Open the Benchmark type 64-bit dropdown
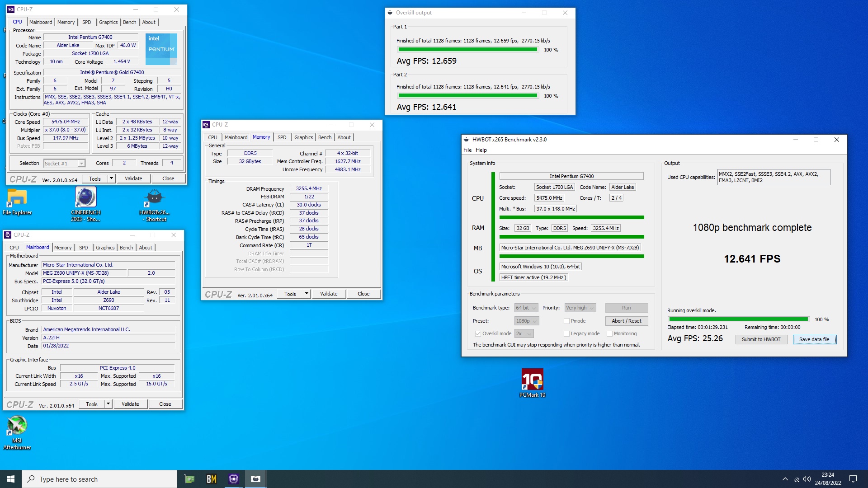Image resolution: width=868 pixels, height=488 pixels. pyautogui.click(x=526, y=308)
